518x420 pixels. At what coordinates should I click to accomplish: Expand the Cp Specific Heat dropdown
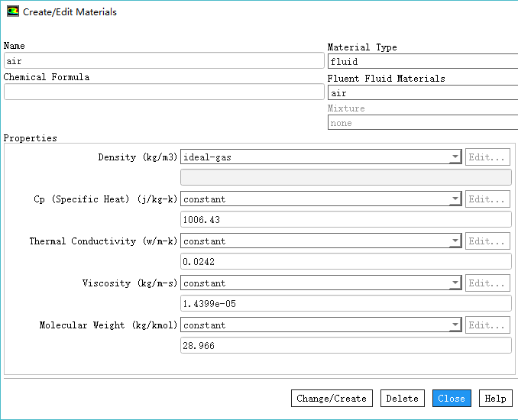tap(321, 199)
